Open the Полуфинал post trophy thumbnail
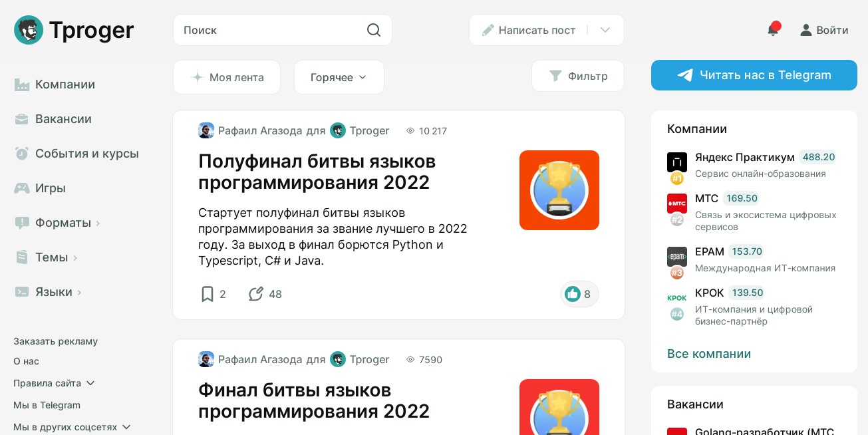This screenshot has height=435, width=868. tap(559, 190)
